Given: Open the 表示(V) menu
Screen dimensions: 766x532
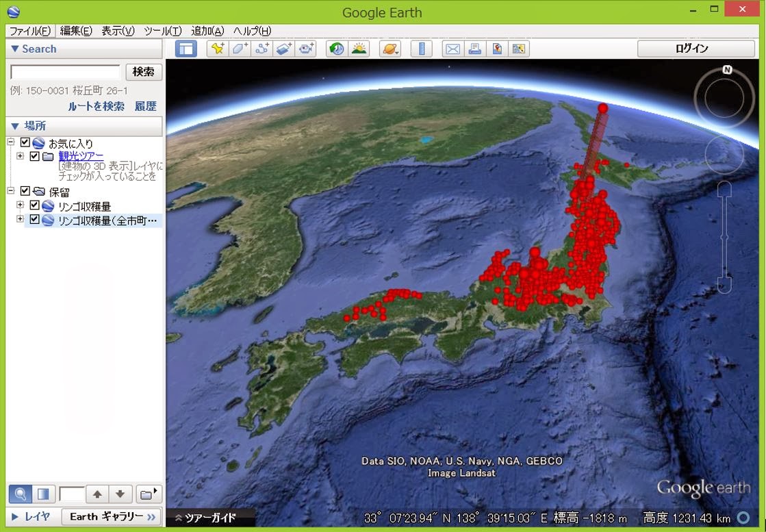Looking at the screenshot, I should (118, 31).
